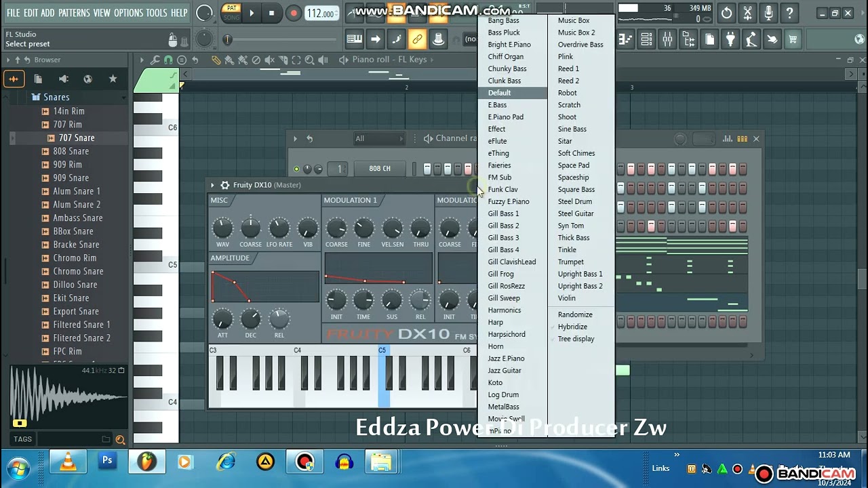Choose Randomize in the preset menu
The image size is (868, 488).
575,314
